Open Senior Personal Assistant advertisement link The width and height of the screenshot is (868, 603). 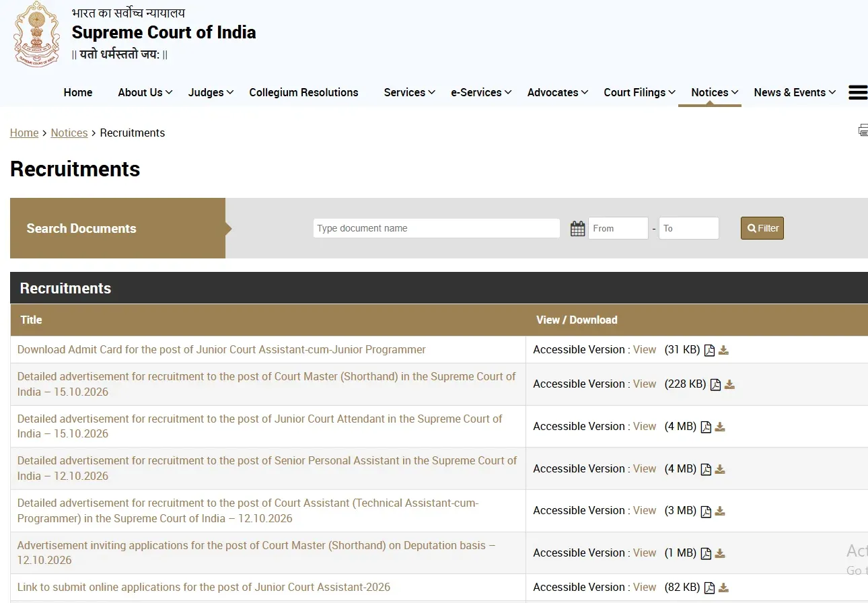267,468
